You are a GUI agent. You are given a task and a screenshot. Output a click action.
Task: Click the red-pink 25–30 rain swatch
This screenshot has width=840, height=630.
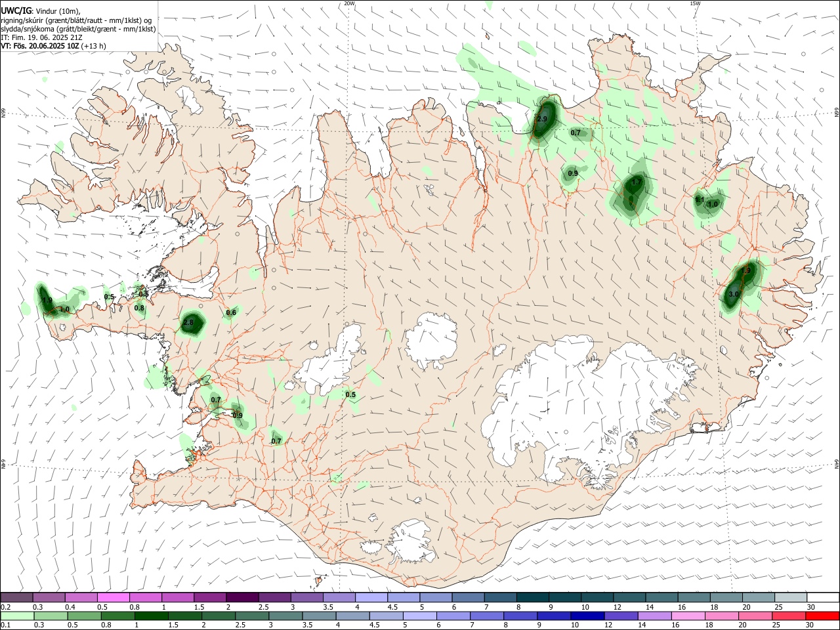click(789, 616)
